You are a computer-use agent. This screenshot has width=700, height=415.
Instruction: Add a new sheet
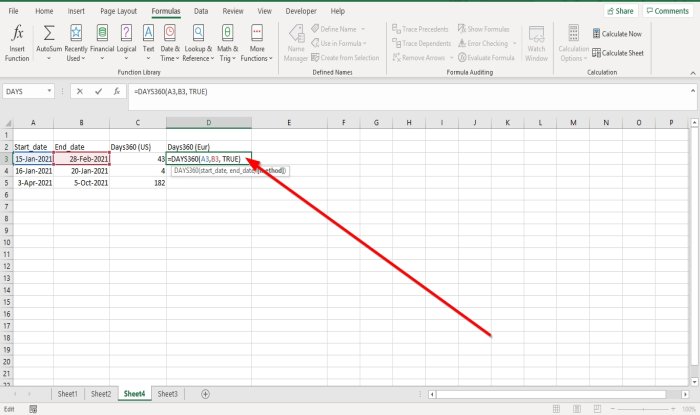(x=205, y=394)
